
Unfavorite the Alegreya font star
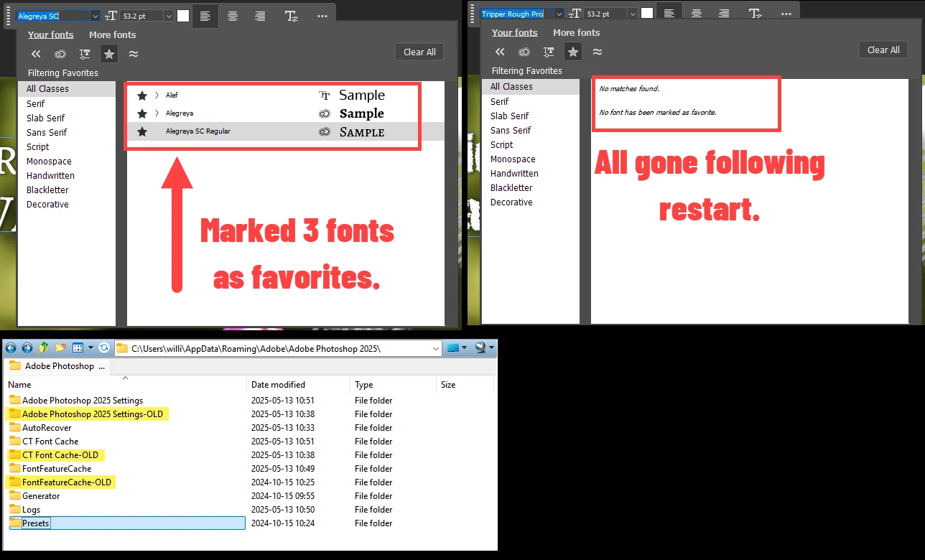142,113
